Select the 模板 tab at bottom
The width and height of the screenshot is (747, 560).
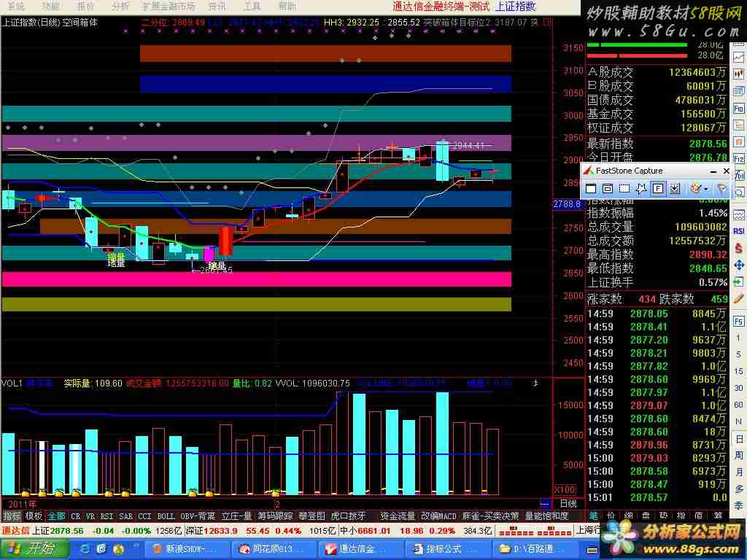coord(34,516)
